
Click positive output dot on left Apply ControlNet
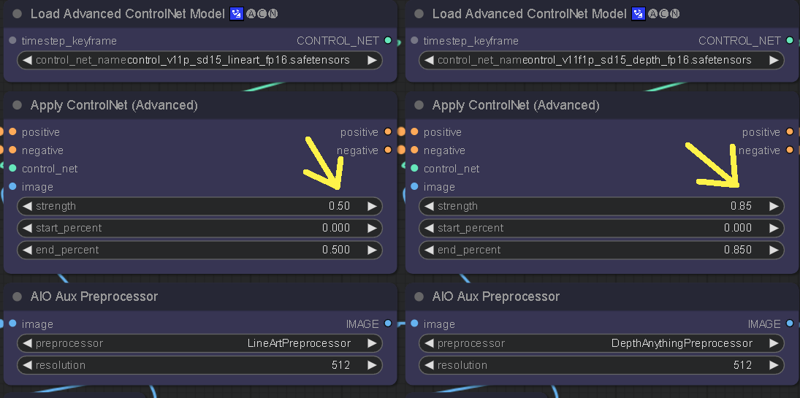click(388, 132)
